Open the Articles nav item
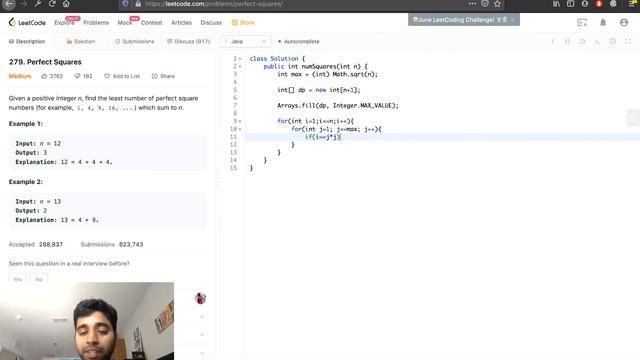Viewport: 640px width, 360px height. tap(182, 23)
